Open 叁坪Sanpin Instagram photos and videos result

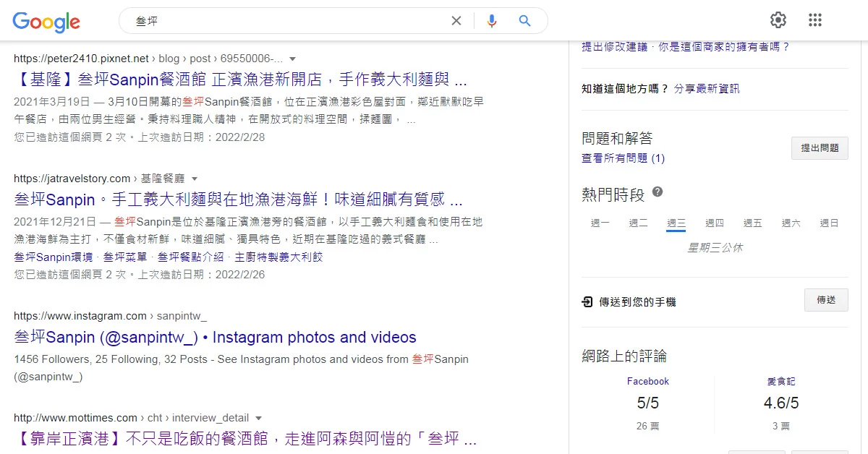coord(215,337)
